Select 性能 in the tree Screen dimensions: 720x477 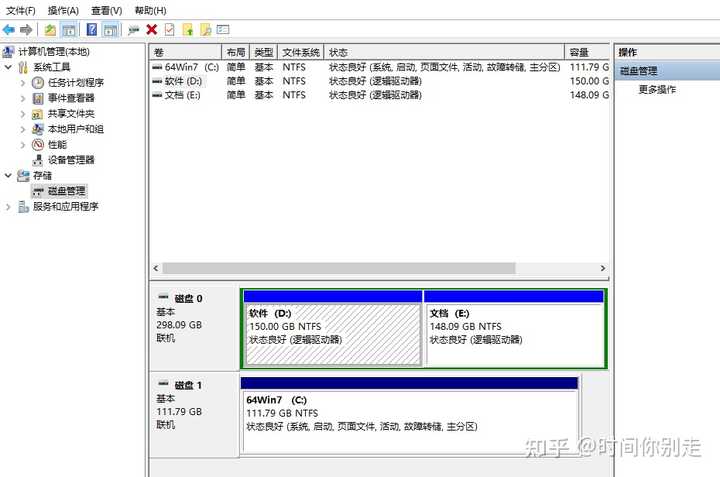click(x=57, y=145)
